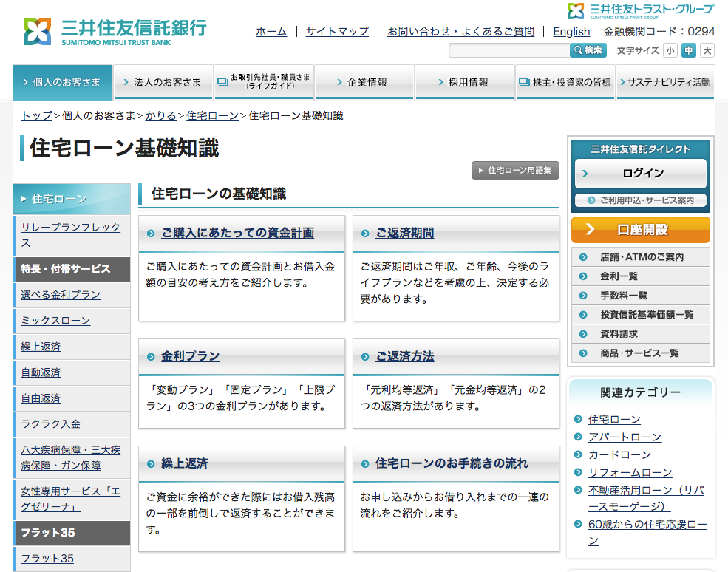Viewport: 728px width, 572px height.
Task: Click the circle arrow icon beside アパートローン
Action: pos(577,437)
